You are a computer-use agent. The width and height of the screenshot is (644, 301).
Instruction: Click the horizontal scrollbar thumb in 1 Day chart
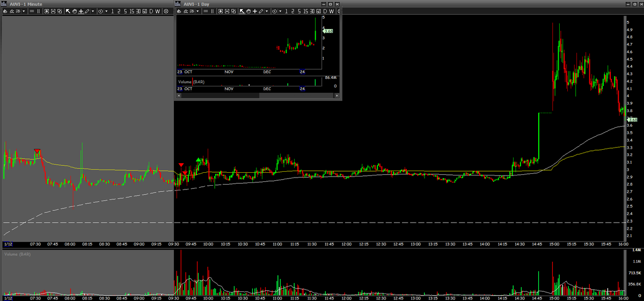(x=296, y=96)
